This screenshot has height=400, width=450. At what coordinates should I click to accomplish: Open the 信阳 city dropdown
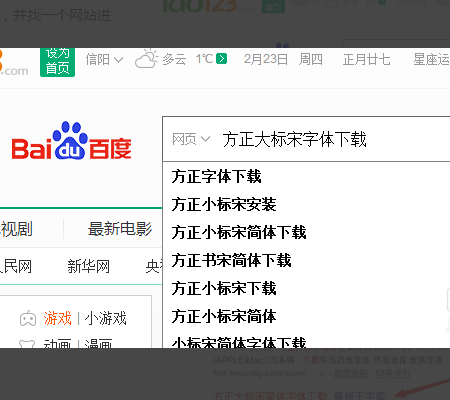pos(104,60)
